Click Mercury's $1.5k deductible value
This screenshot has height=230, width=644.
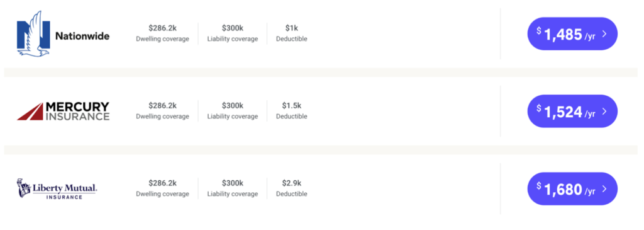pyautogui.click(x=292, y=105)
